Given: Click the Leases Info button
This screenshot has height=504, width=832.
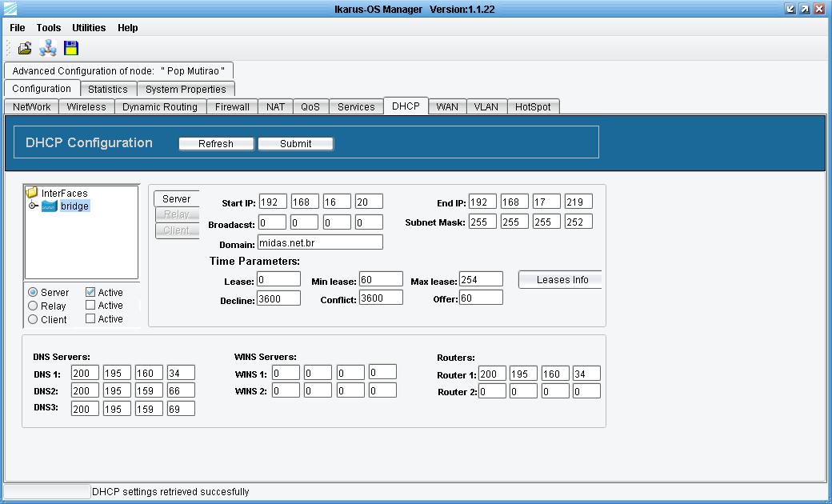Looking at the screenshot, I should 560,279.
